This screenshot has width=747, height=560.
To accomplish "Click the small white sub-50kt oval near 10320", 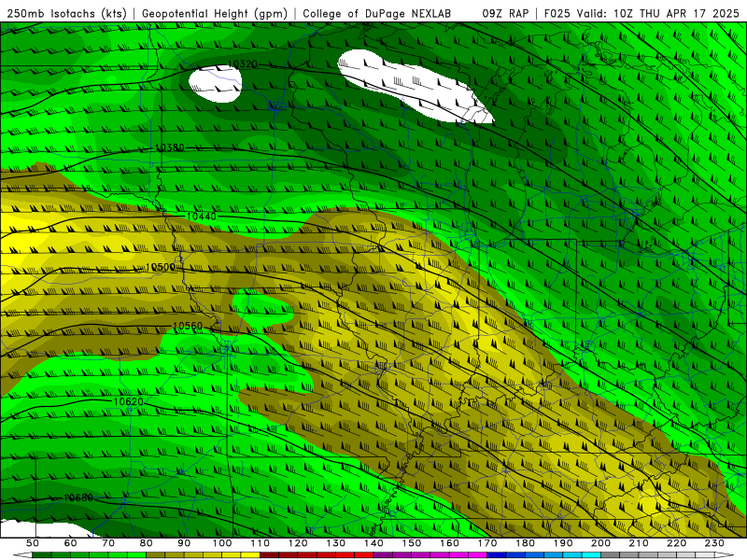I will click(x=216, y=84).
